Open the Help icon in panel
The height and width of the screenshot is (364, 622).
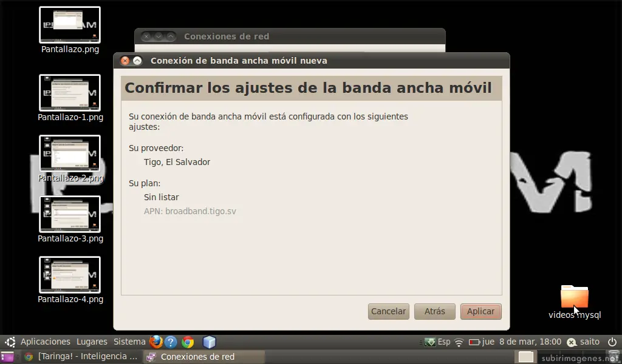[x=171, y=342]
